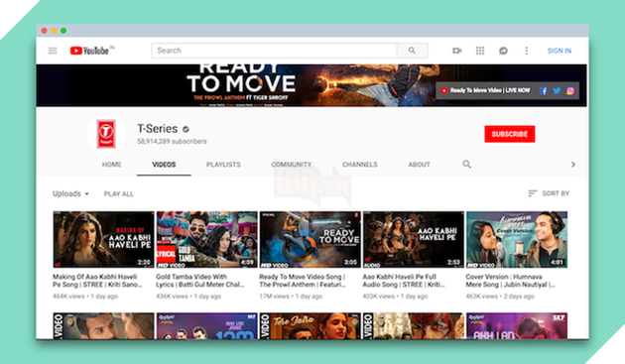Click the red close window dot
This screenshot has width=625, height=364.
45,31
